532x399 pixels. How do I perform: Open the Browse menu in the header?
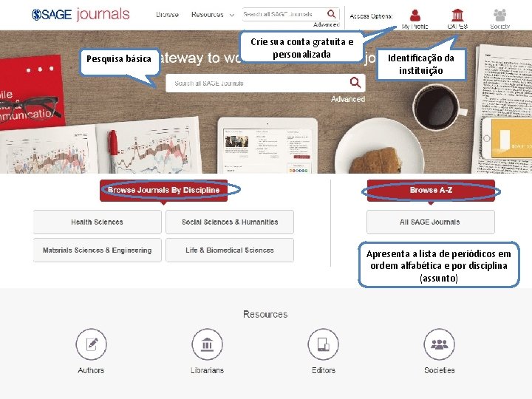167,15
